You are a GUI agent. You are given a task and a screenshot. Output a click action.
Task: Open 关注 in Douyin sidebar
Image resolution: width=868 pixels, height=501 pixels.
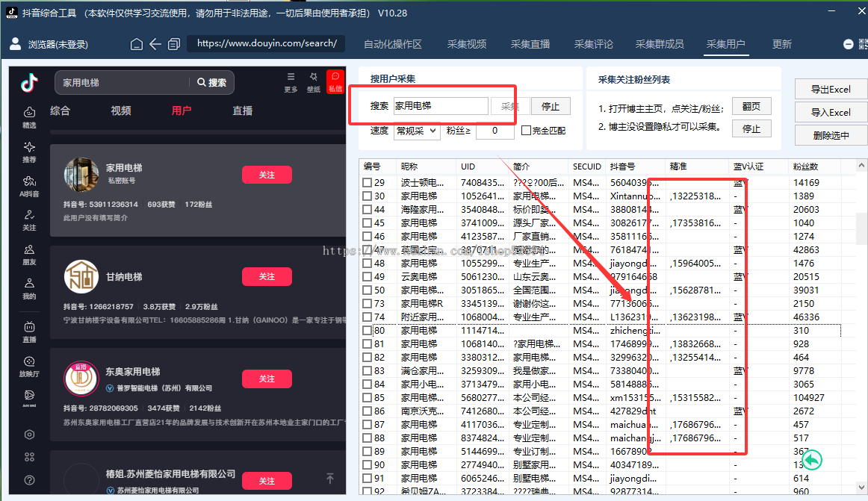point(29,220)
